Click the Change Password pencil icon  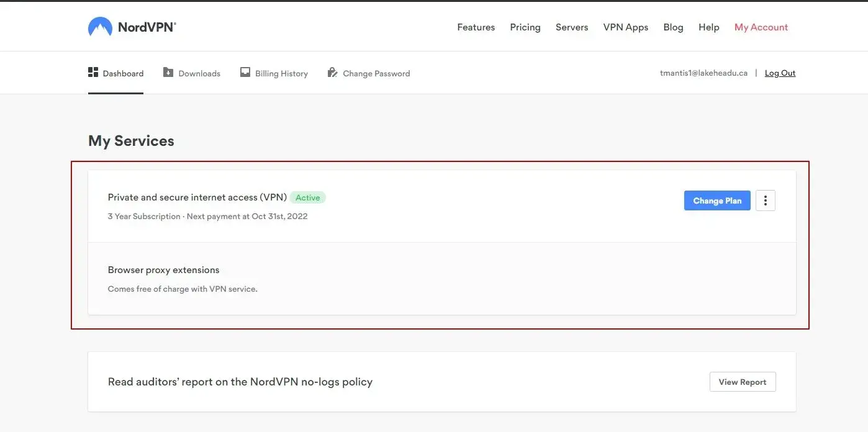tap(332, 73)
